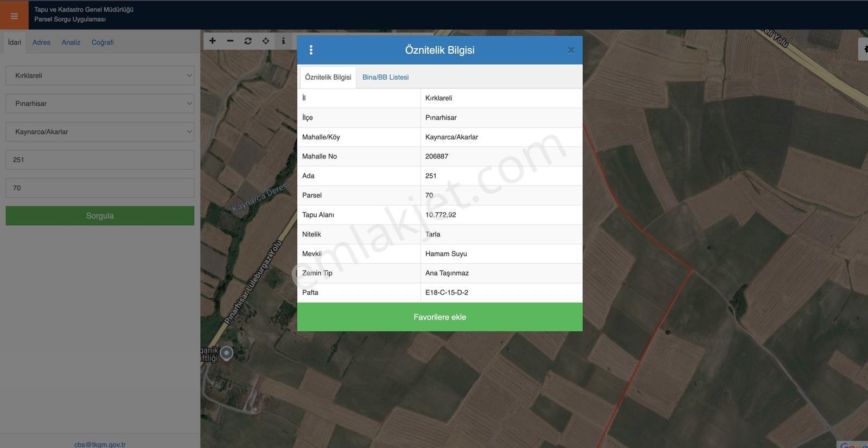The image size is (868, 448).
Task: Select the İlçe value Pınarhisar in table
Action: (x=441, y=118)
